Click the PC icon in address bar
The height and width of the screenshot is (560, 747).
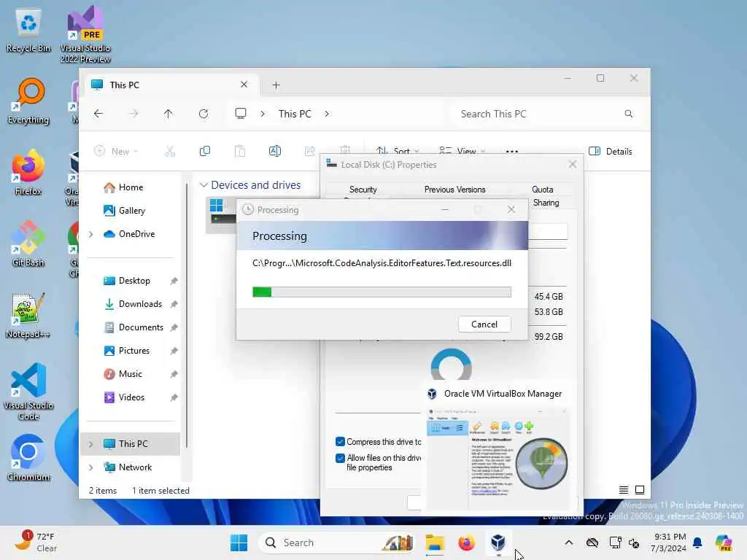(x=241, y=114)
